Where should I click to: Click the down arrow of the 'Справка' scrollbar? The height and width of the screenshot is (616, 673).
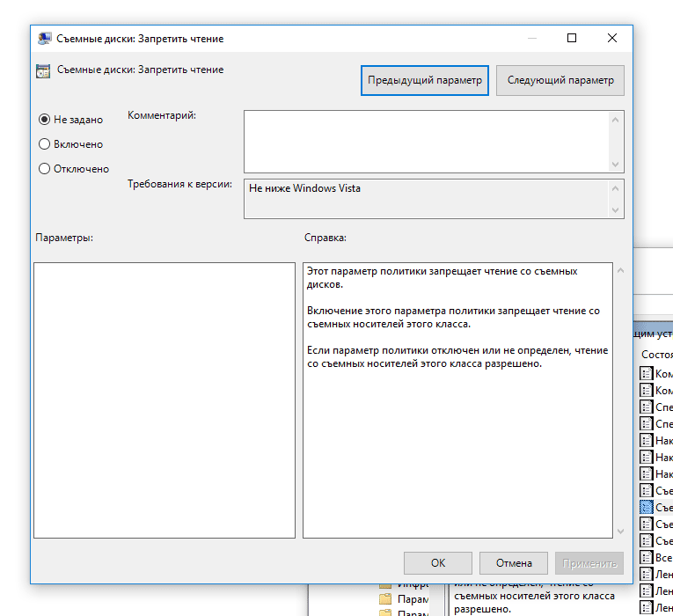[x=620, y=530]
